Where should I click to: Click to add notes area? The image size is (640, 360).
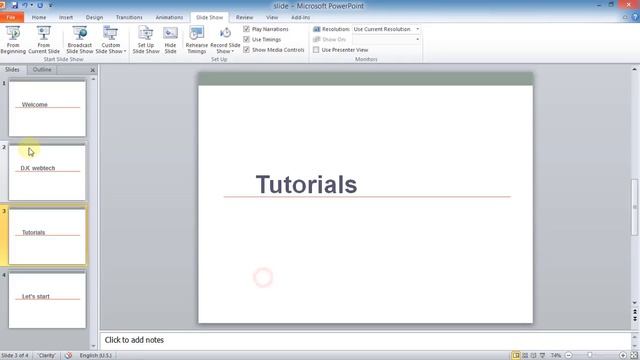(x=365, y=340)
